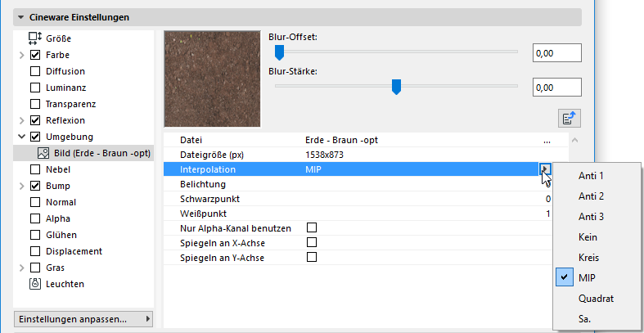Click the Blur-Stärke slider handle
This screenshot has width=644, height=333.
pyautogui.click(x=396, y=87)
